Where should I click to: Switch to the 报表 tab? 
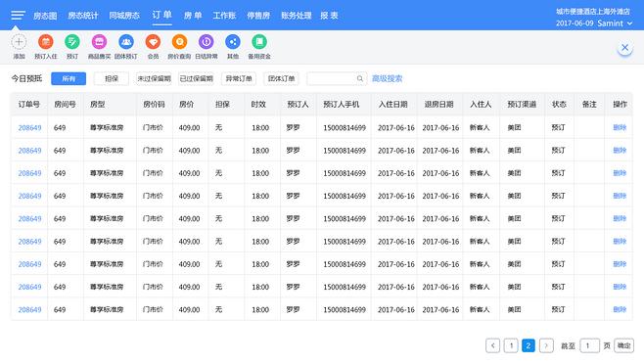tap(329, 16)
